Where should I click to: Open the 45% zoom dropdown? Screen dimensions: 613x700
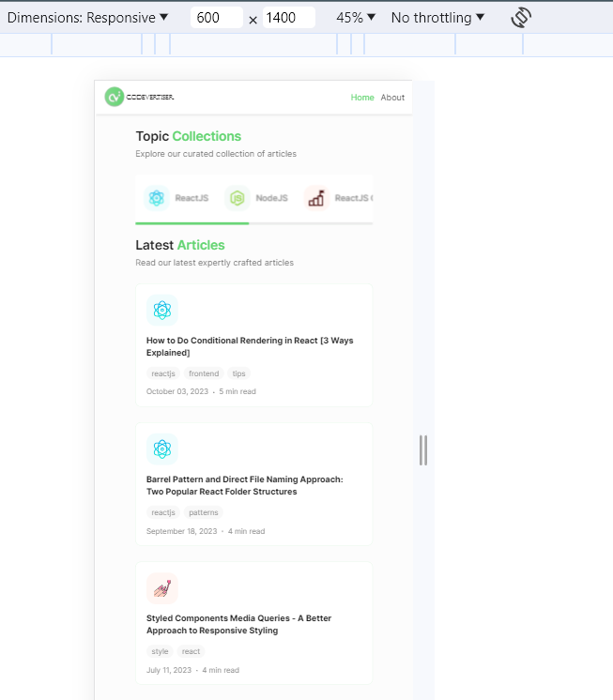[x=356, y=18]
